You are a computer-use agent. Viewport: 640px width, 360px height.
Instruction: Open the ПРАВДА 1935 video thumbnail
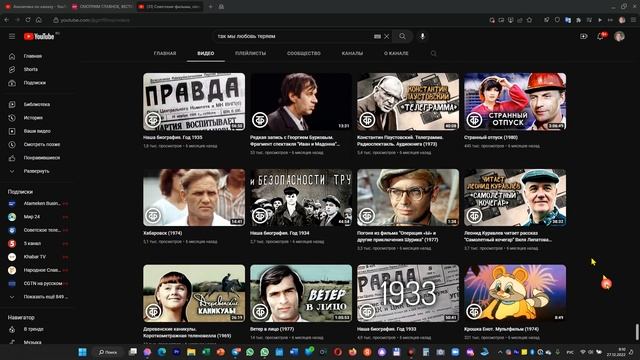click(194, 102)
